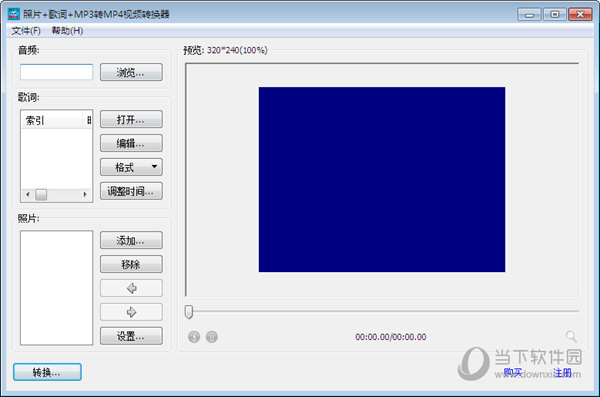
Task: Adjust lyric timing with 调整时间
Action: (131, 191)
